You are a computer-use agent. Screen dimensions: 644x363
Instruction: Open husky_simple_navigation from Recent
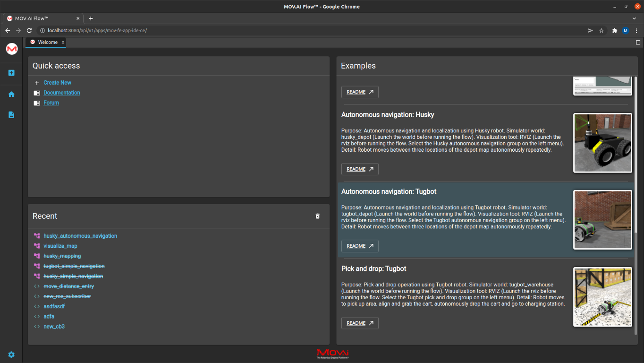(x=73, y=276)
